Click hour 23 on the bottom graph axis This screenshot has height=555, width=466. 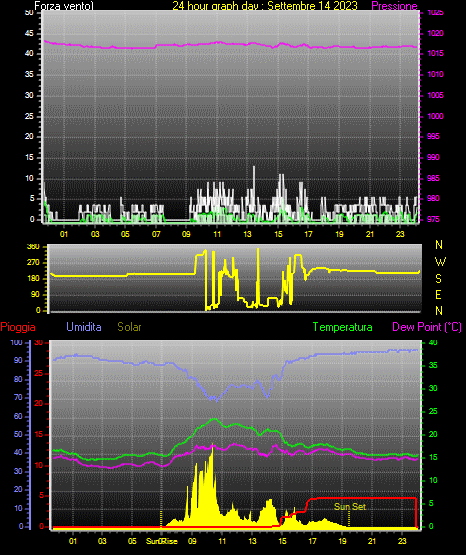tap(402, 541)
